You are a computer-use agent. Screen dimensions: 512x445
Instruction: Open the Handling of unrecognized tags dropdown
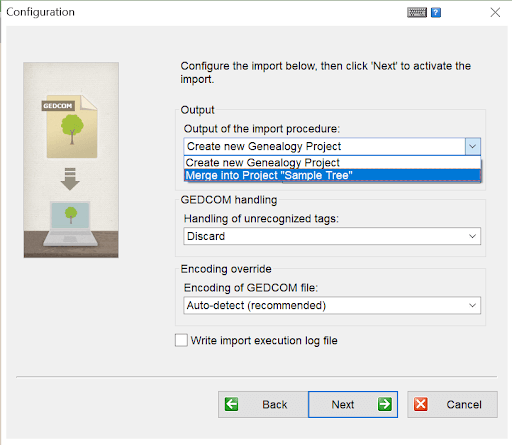[x=332, y=236]
